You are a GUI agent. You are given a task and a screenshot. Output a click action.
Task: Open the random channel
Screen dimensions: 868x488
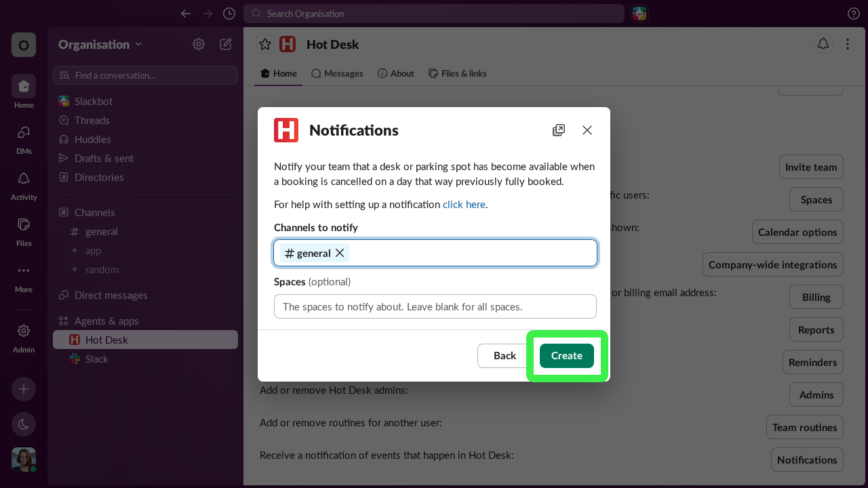coord(145,269)
